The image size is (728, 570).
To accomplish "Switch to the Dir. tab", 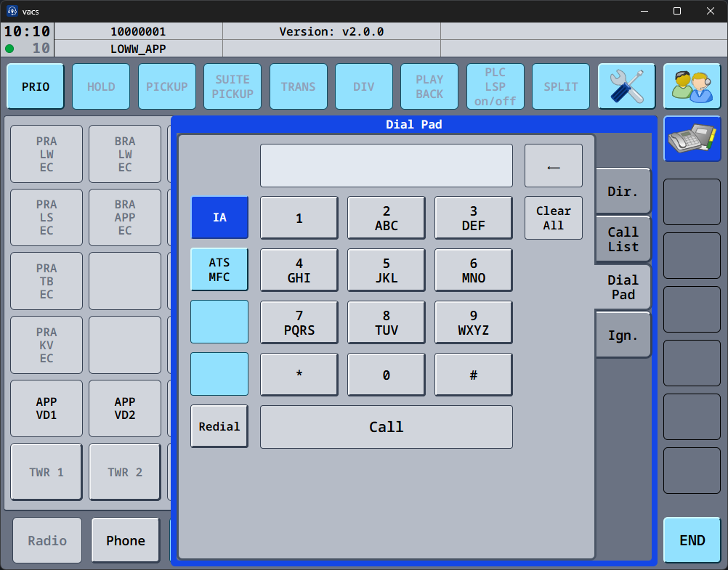I will (x=623, y=192).
